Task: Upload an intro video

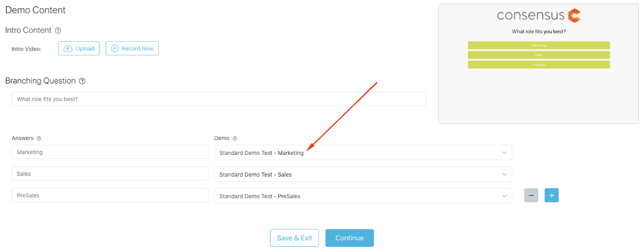Action: pos(79,48)
